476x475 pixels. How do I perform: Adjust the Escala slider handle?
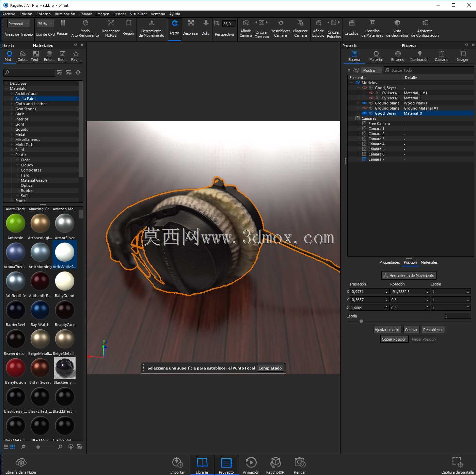(361, 321)
